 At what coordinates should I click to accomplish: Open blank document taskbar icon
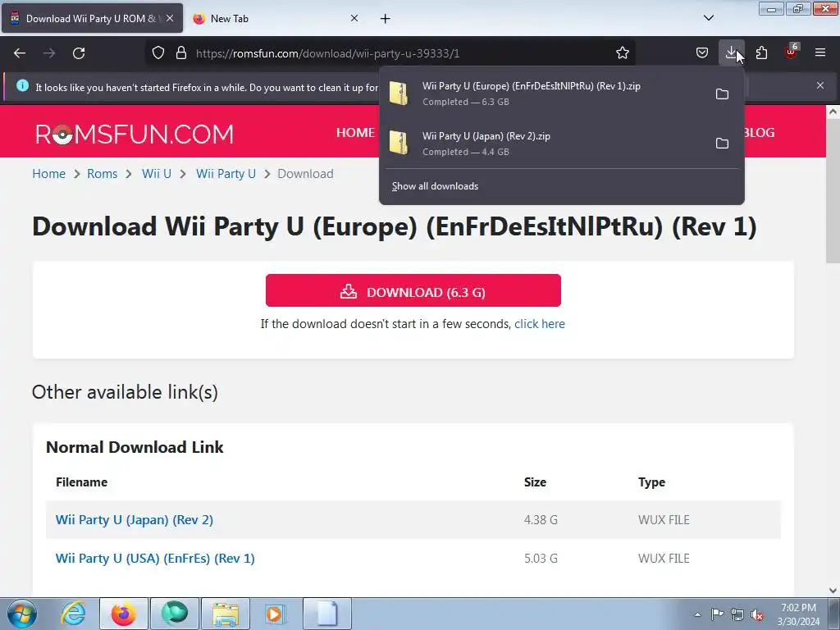(x=327, y=614)
